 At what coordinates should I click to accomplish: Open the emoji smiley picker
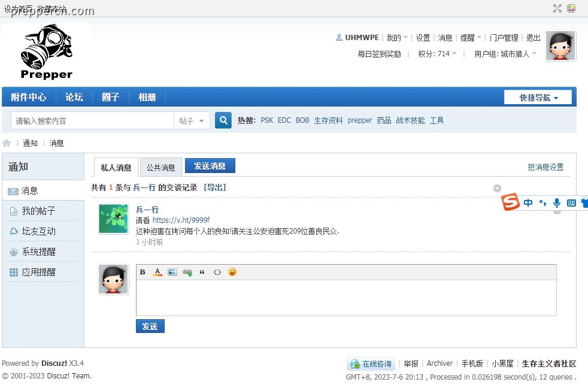(x=232, y=272)
